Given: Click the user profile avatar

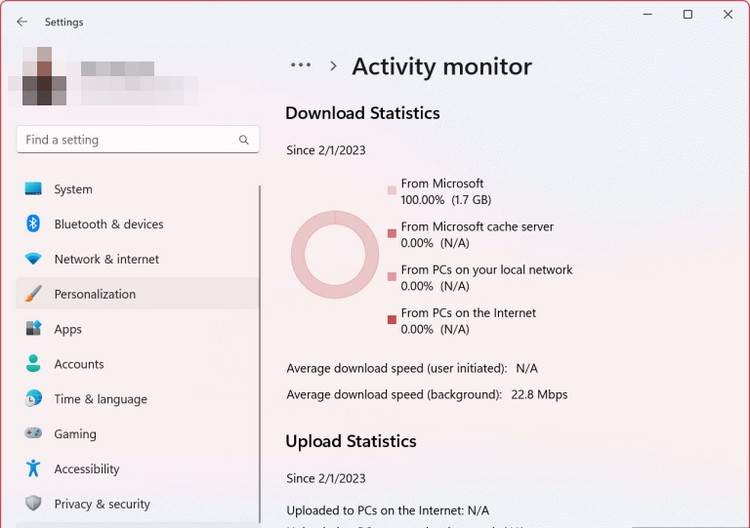Looking at the screenshot, I should point(44,76).
